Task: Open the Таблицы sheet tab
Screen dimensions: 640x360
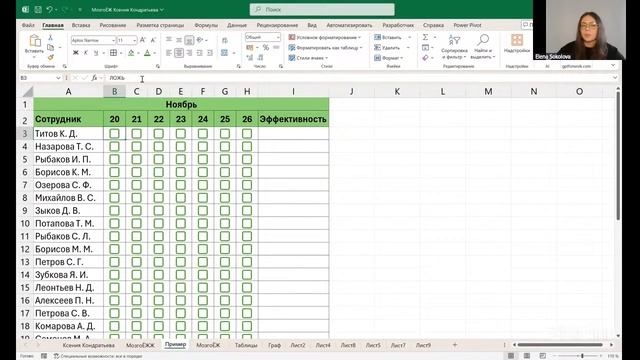Action: (246, 345)
